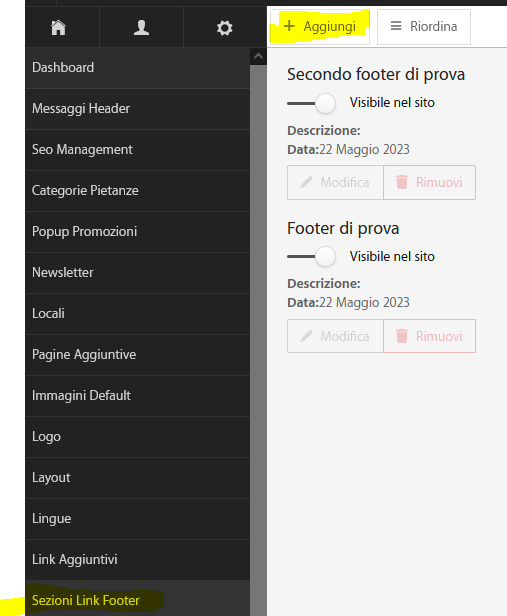Go to Categorie Pietanze section
The image size is (507, 616).
pos(137,191)
